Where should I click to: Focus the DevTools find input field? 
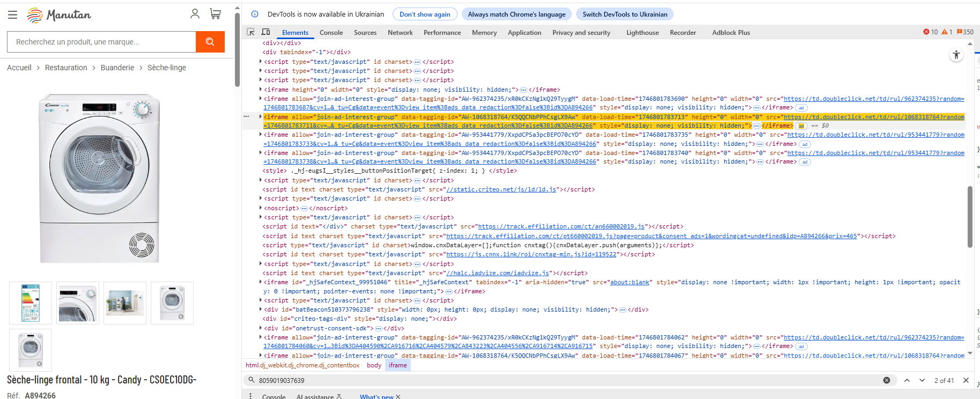569,380
